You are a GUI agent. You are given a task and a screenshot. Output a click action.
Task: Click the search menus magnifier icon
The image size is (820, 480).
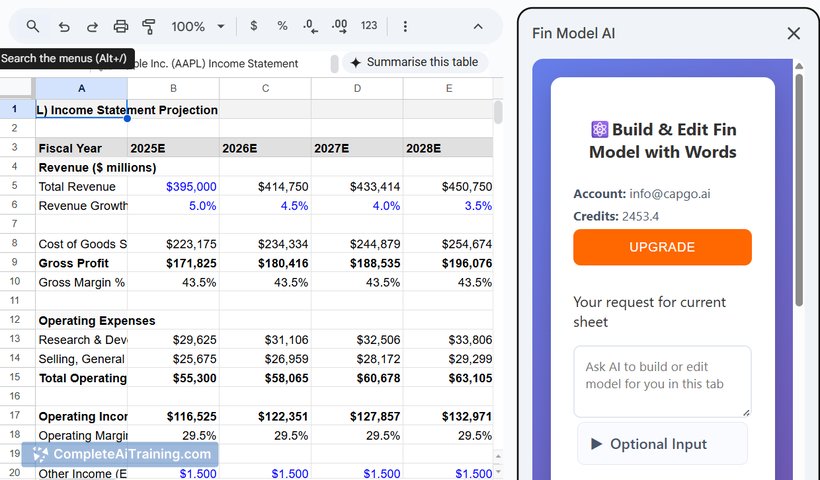point(33,26)
